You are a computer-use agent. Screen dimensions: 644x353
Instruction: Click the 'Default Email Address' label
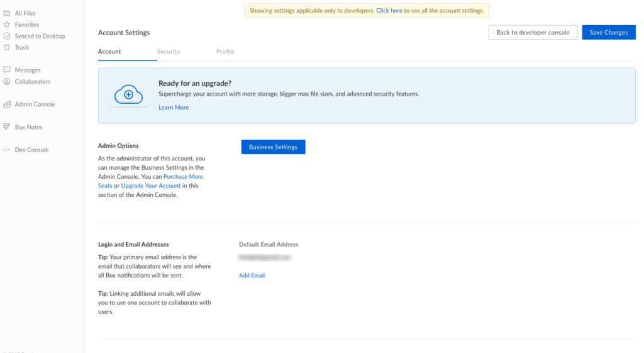(269, 244)
